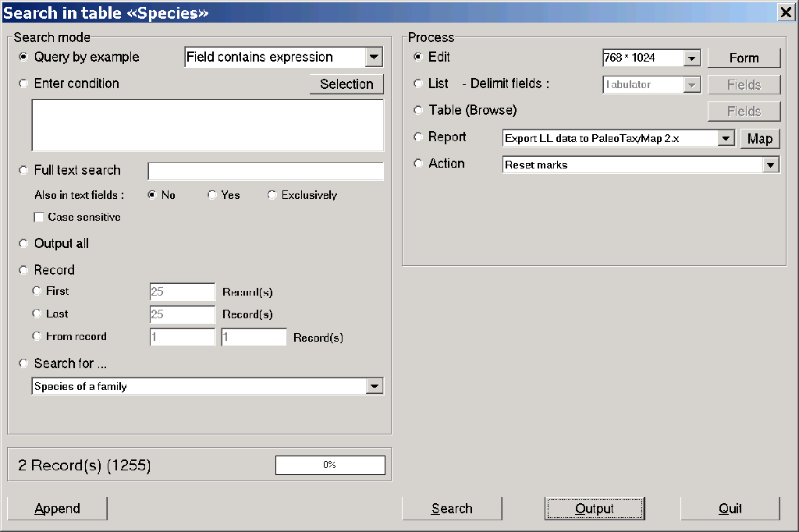Choose Yes for searching in text fields
This screenshot has width=799, height=532.
(211, 195)
